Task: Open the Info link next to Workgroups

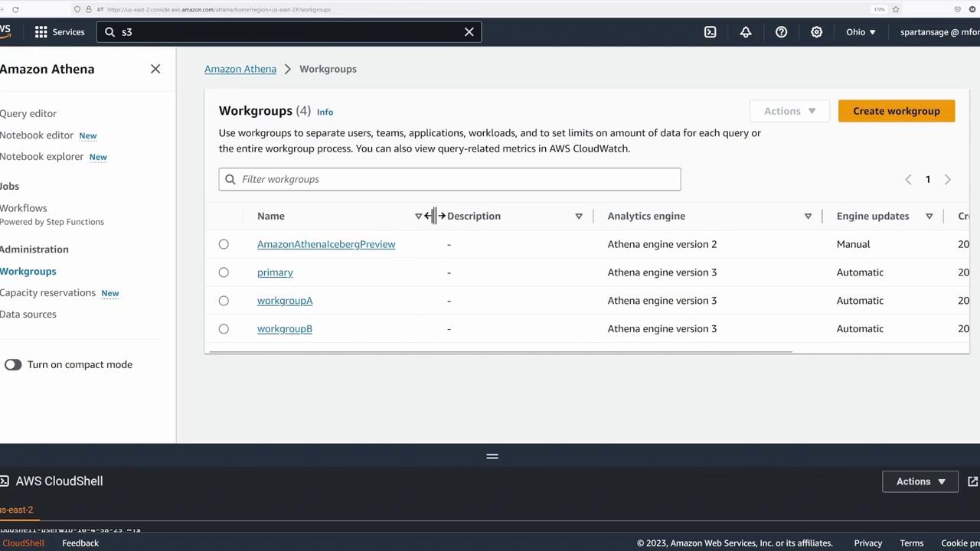Action: point(325,112)
